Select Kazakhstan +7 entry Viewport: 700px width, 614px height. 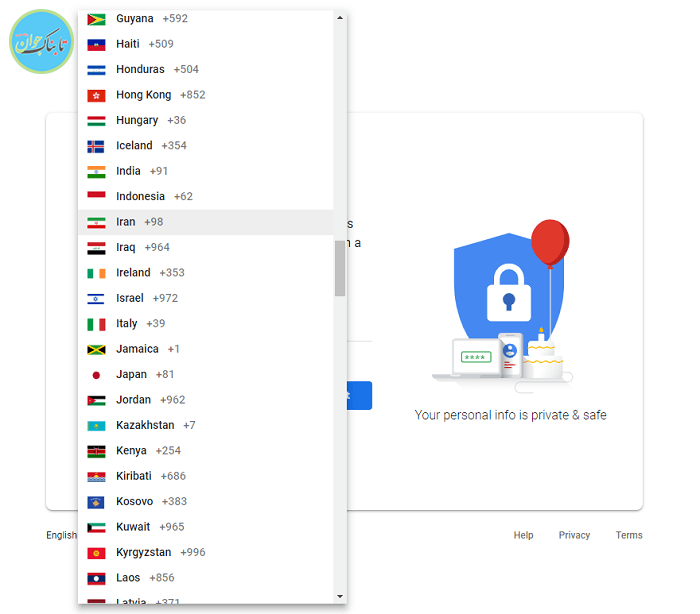(205, 425)
